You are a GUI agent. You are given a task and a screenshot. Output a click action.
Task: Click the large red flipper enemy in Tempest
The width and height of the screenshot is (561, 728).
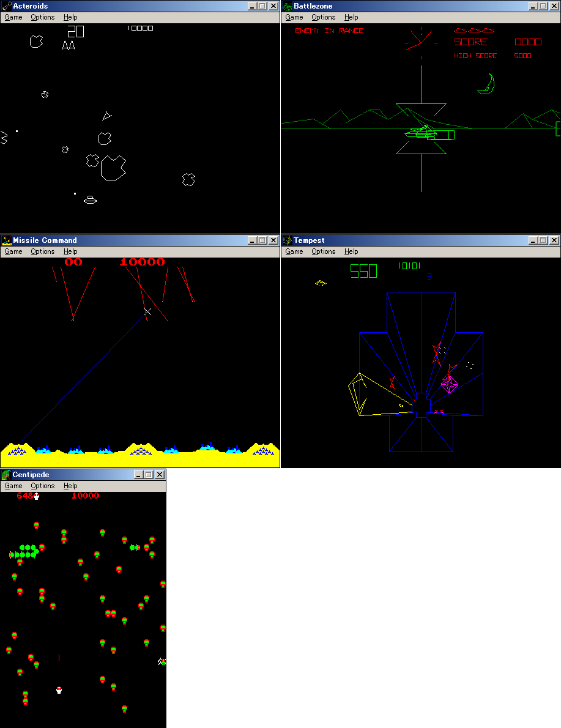pyautogui.click(x=437, y=354)
